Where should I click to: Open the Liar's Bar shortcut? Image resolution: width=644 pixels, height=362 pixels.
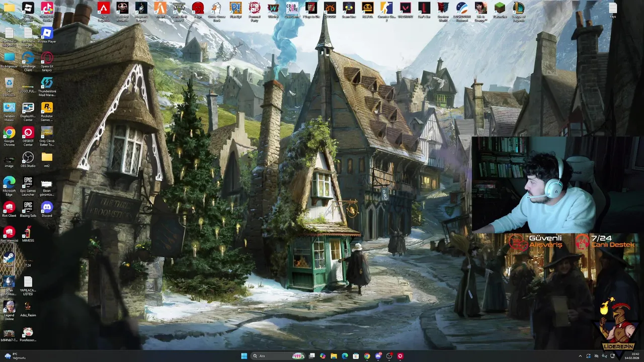point(424,9)
